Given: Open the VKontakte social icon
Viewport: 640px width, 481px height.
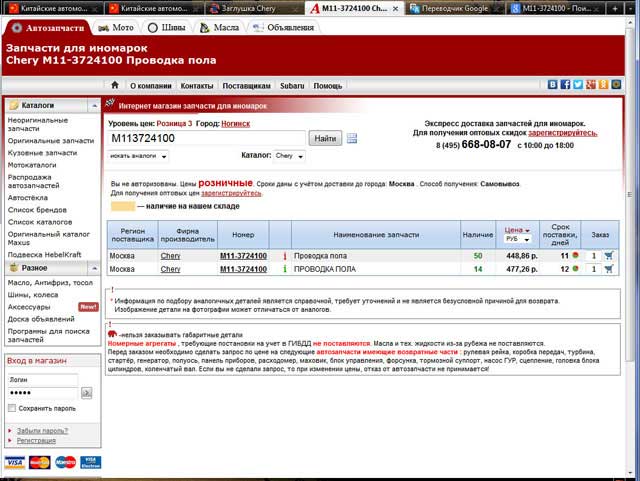Looking at the screenshot, I should point(552,85).
